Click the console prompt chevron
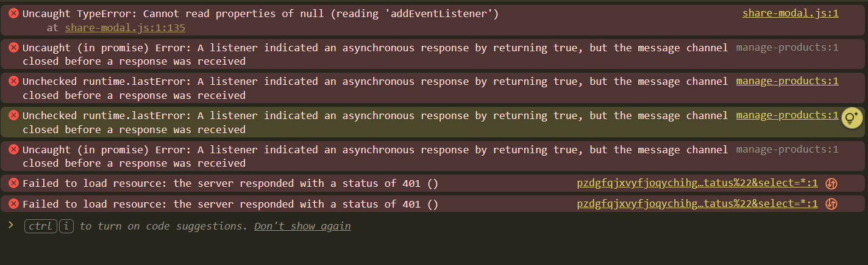The image size is (868, 265). pyautogui.click(x=11, y=225)
